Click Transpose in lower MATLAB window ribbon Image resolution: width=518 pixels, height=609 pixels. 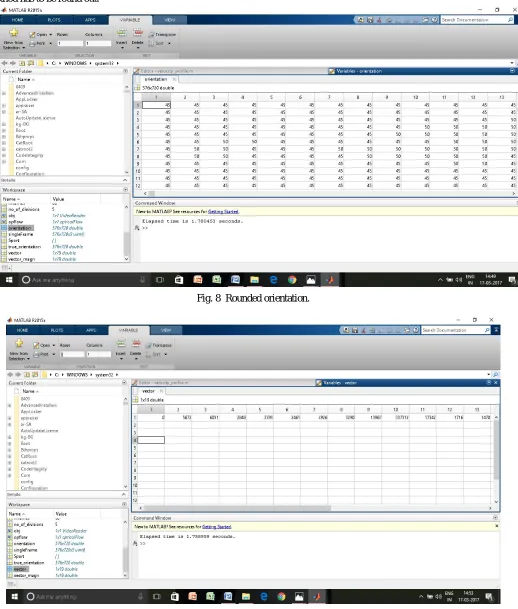(x=159, y=345)
